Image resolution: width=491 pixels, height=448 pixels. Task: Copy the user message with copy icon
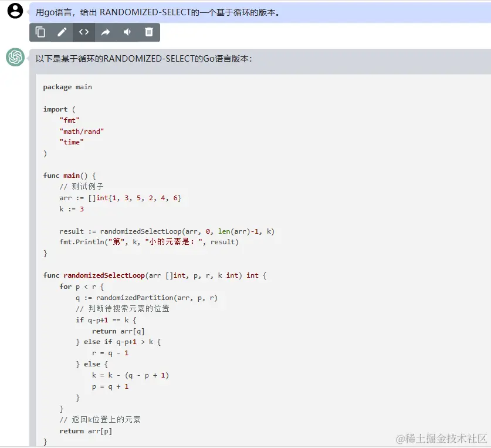40,32
